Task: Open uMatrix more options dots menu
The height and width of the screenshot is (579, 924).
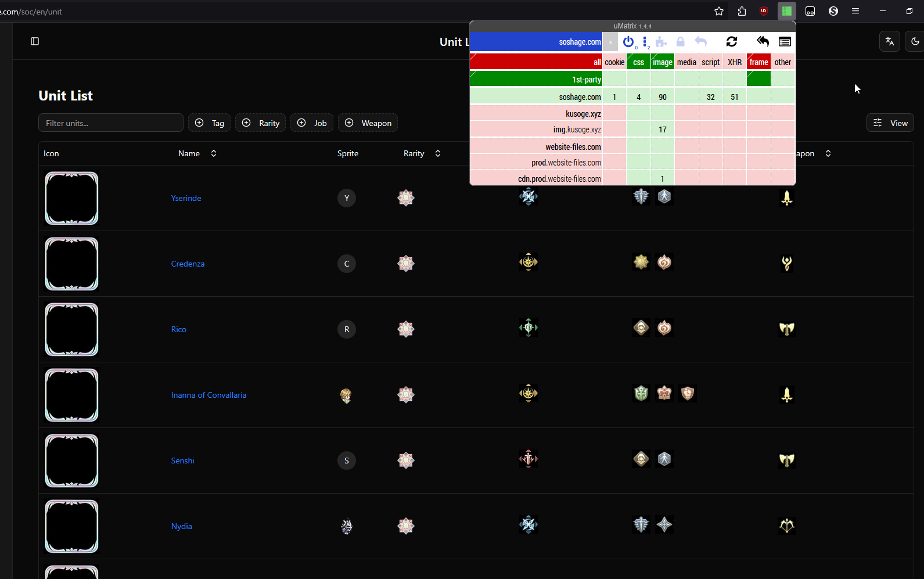Action: pyautogui.click(x=645, y=42)
